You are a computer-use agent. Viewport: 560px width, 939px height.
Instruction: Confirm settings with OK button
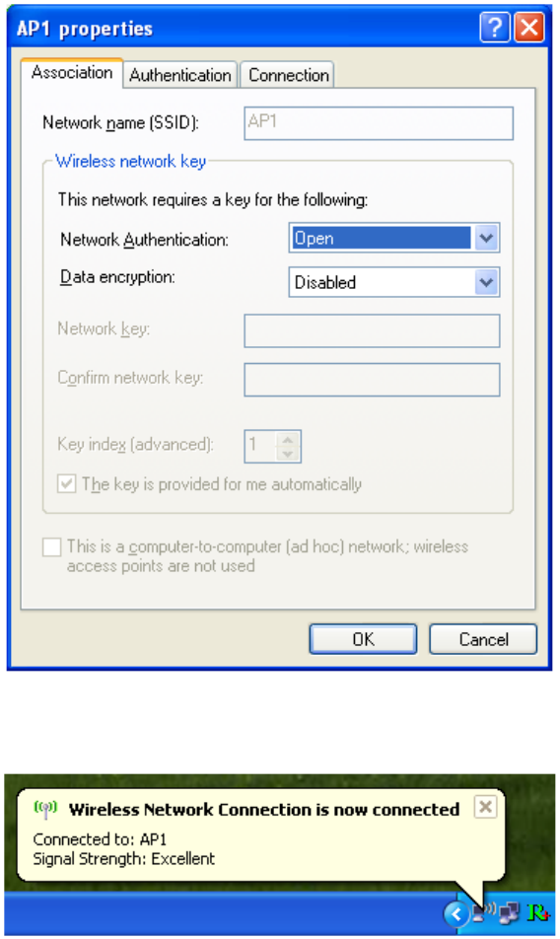click(x=363, y=639)
